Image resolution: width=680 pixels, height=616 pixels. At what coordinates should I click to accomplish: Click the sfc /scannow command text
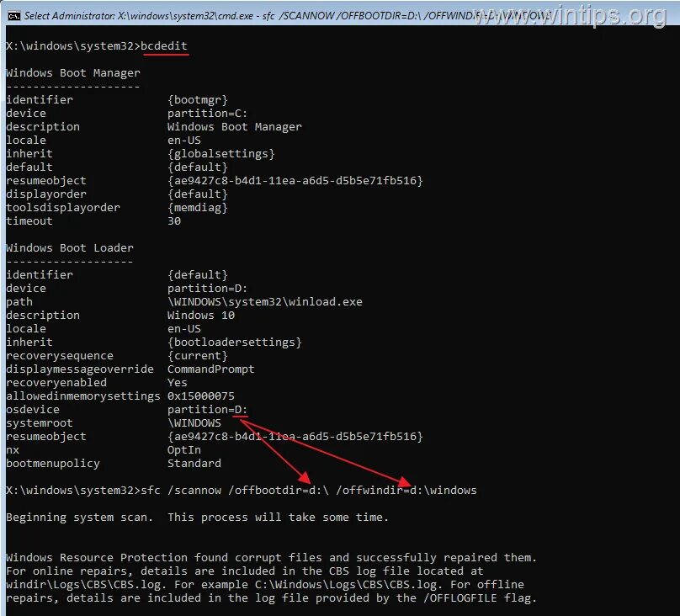pos(181,491)
